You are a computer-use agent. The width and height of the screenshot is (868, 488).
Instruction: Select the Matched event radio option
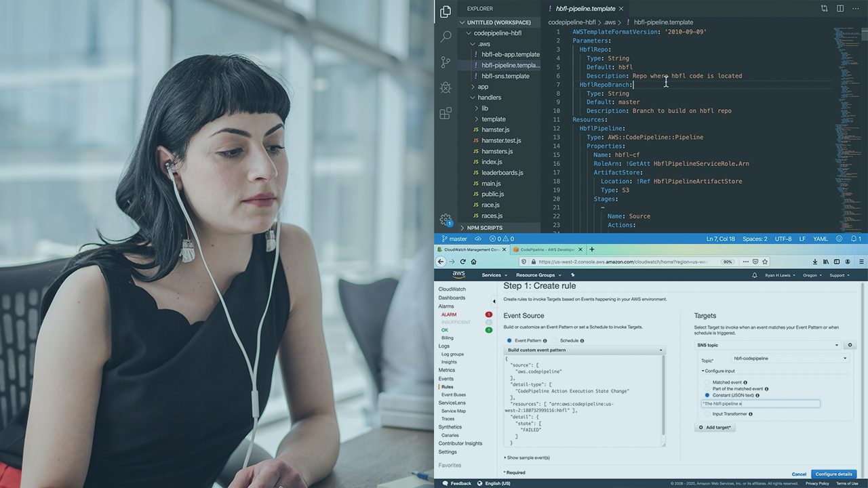tap(707, 382)
